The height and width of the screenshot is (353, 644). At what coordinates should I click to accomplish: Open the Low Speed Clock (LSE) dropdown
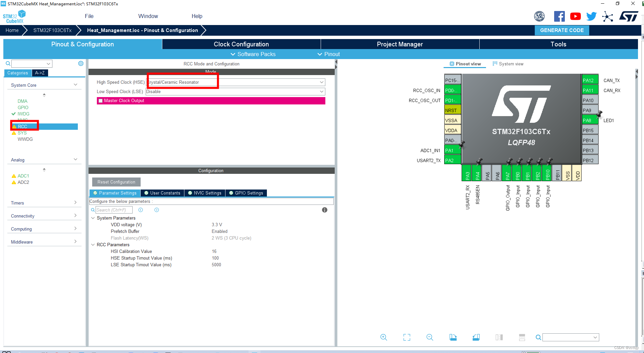click(321, 91)
